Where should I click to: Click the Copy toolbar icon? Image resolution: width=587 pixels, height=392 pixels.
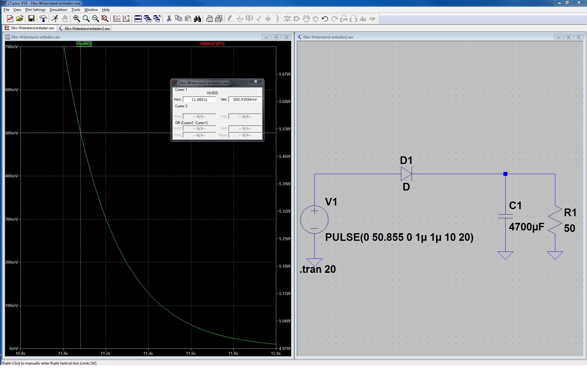179,19
